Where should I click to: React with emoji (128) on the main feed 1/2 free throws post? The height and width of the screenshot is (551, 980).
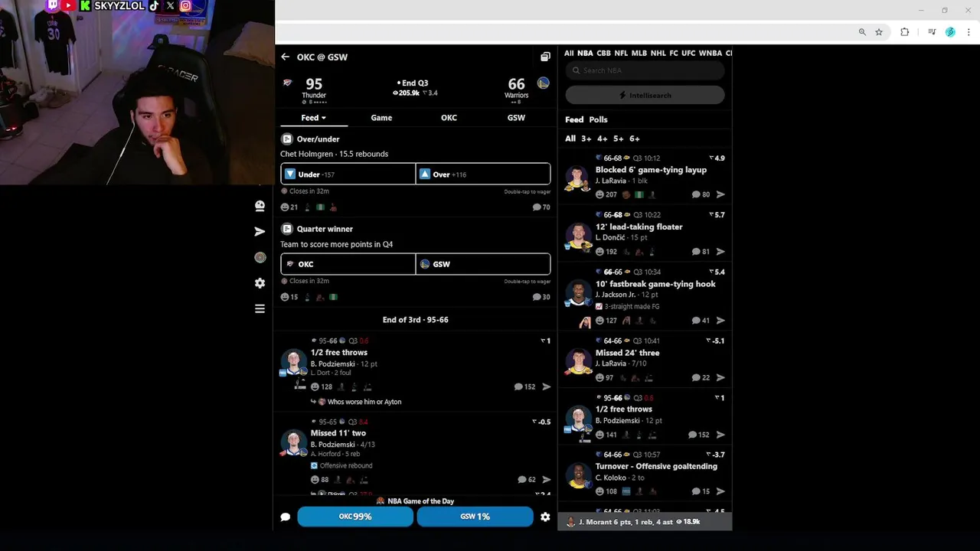(x=322, y=387)
